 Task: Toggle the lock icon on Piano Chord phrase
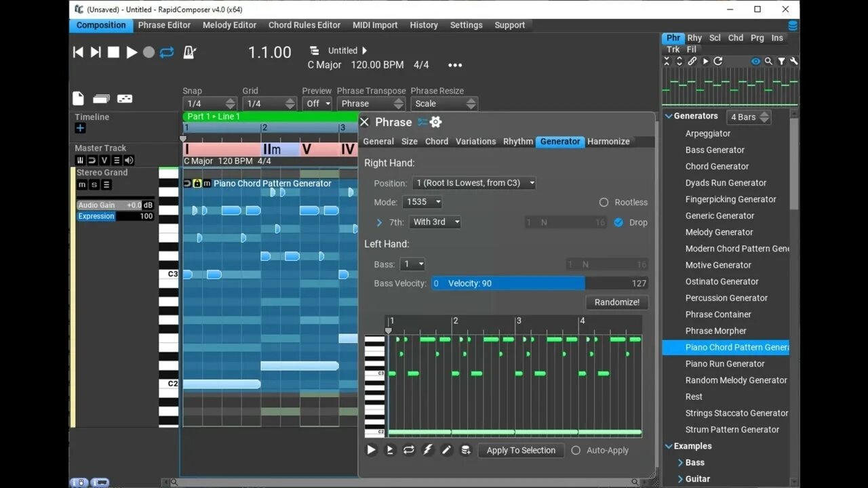[197, 184]
